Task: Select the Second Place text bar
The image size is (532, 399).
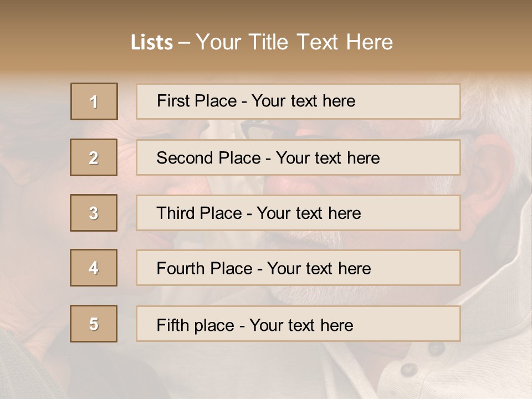Action: (298, 157)
